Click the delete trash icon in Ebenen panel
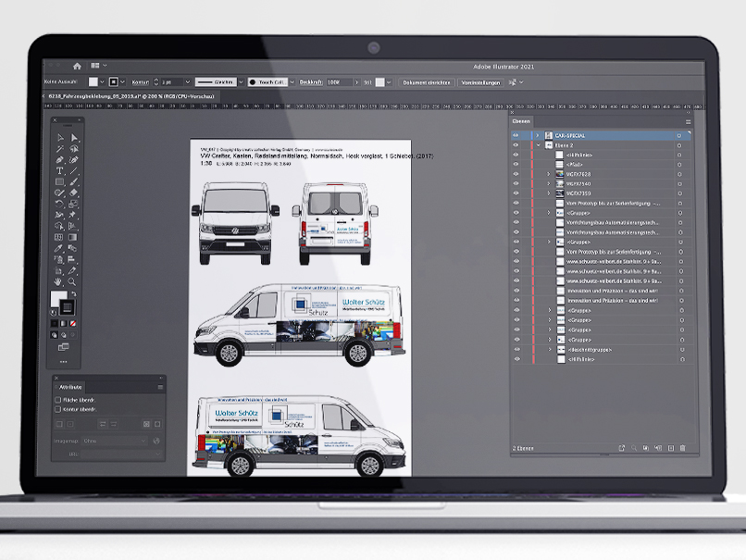 (x=683, y=448)
